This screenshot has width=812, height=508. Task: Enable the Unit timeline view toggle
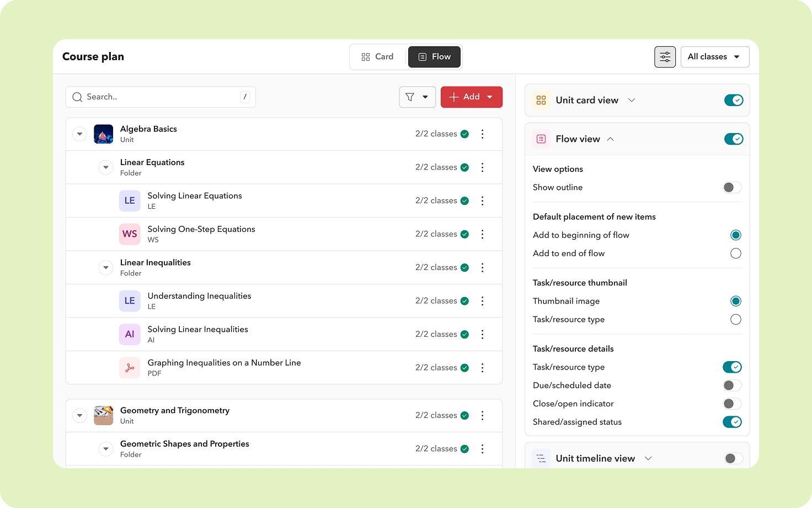734,458
